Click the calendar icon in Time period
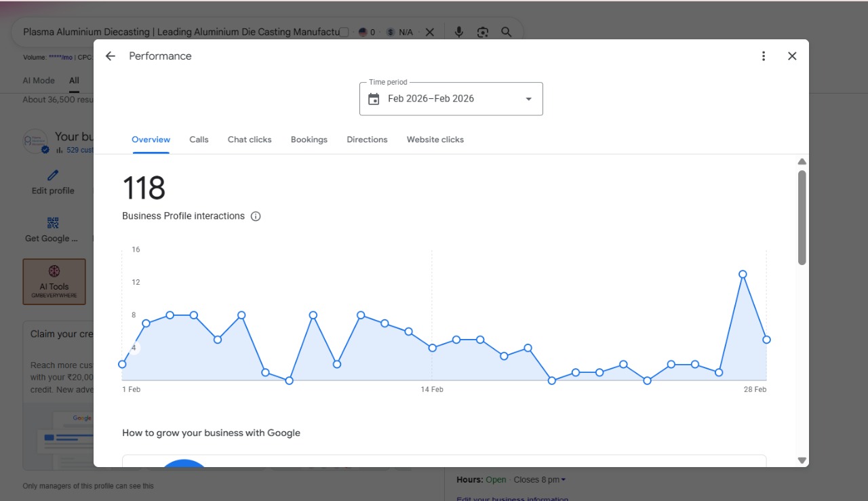Viewport: 868px width, 501px height. click(374, 99)
